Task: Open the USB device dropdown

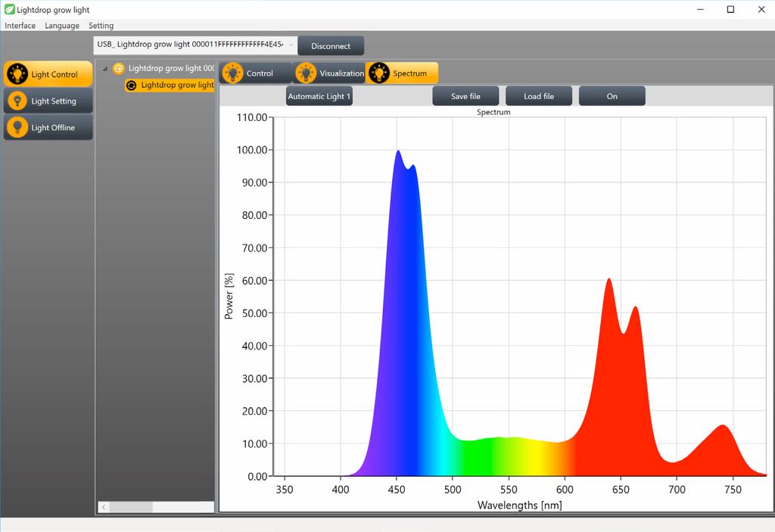Action: click(195, 45)
